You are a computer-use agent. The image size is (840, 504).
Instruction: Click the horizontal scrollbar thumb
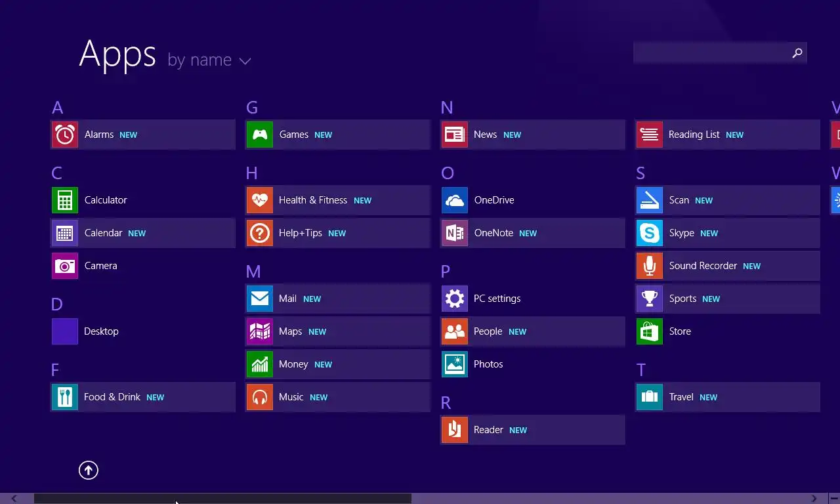click(x=222, y=499)
